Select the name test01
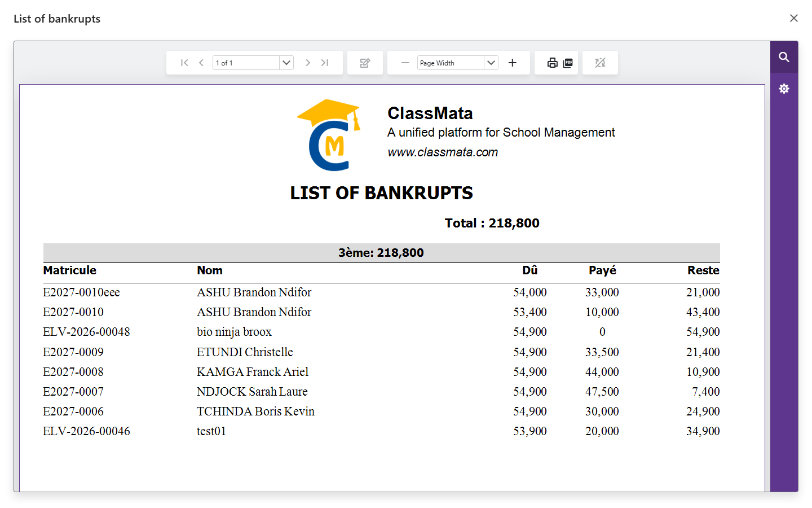Image resolution: width=812 pixels, height=508 pixels. [211, 431]
